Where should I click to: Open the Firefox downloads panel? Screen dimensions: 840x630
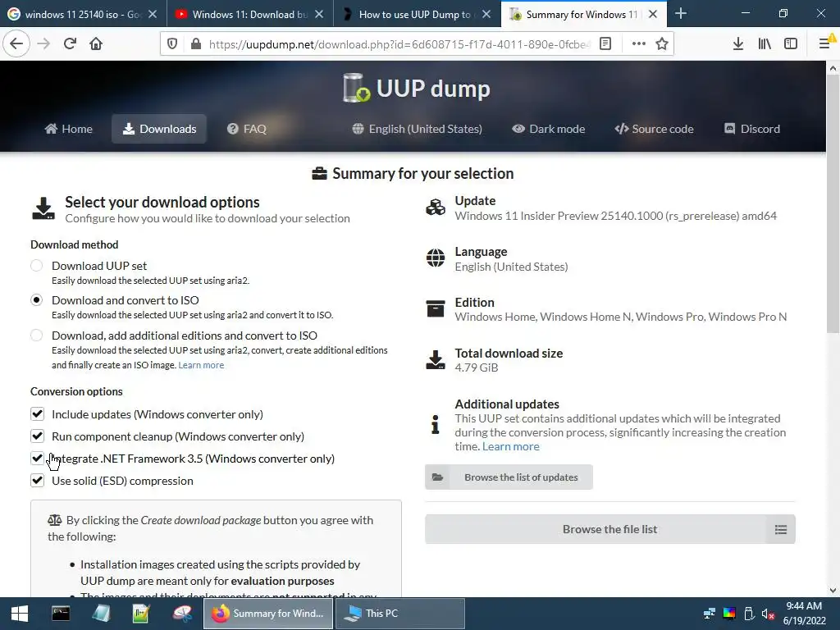point(738,44)
